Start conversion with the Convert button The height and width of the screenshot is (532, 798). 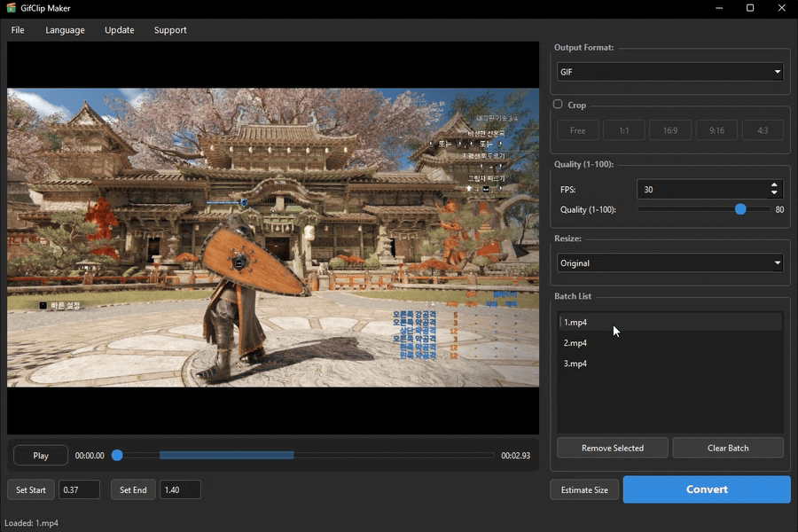(x=707, y=489)
